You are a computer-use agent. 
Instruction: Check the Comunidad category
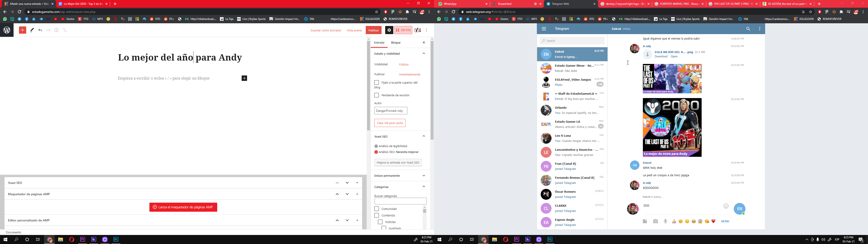click(377, 209)
